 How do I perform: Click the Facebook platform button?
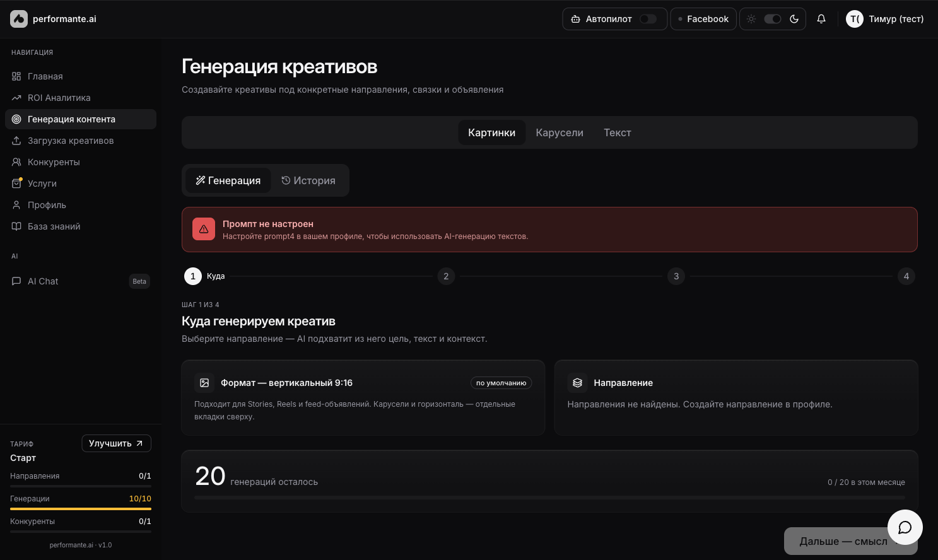pyautogui.click(x=703, y=19)
